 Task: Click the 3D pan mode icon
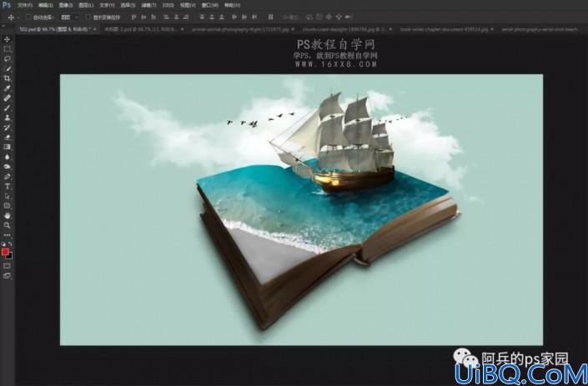[329, 17]
